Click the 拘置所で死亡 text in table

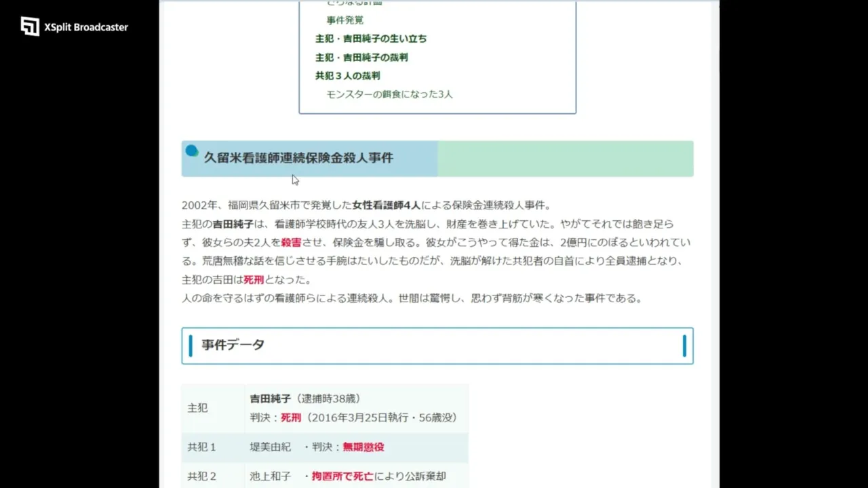(x=342, y=476)
